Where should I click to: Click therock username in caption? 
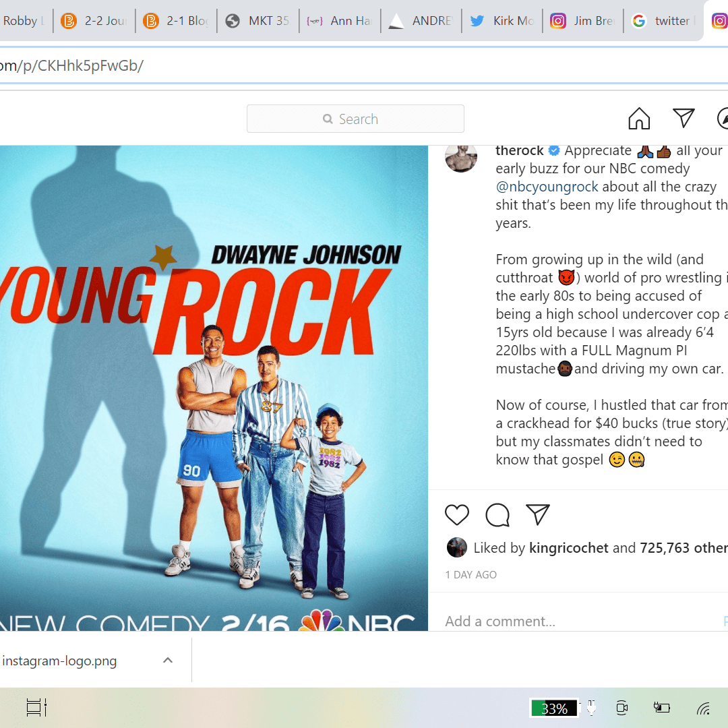(519, 150)
